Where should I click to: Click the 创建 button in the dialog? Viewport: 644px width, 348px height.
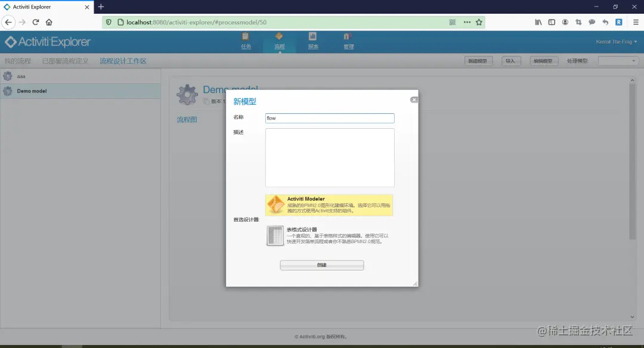coord(321,265)
